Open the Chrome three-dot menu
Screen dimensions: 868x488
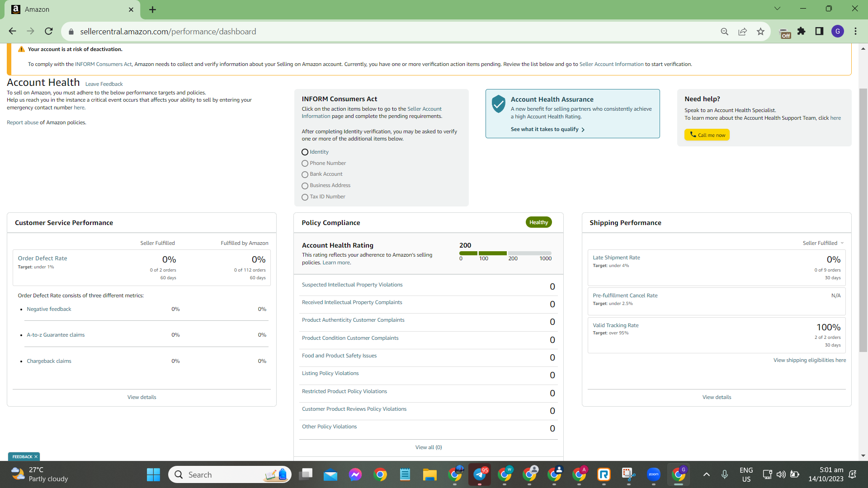pyautogui.click(x=855, y=31)
